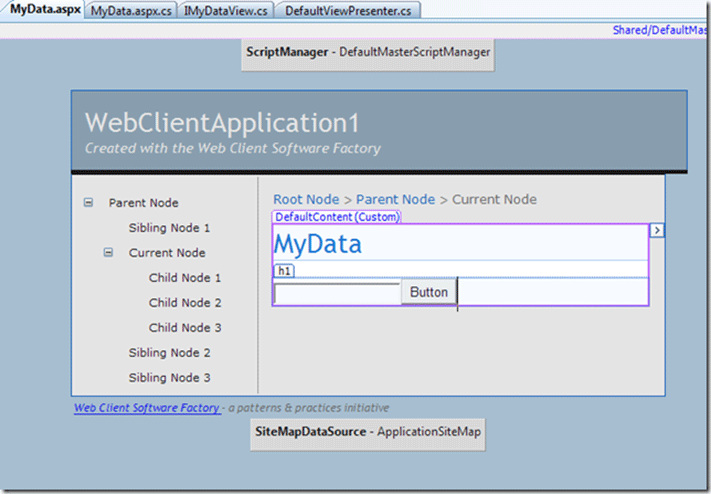Viewport: 711px width, 494px height.
Task: Open the Web Client Software Factory link
Action: click(x=147, y=408)
